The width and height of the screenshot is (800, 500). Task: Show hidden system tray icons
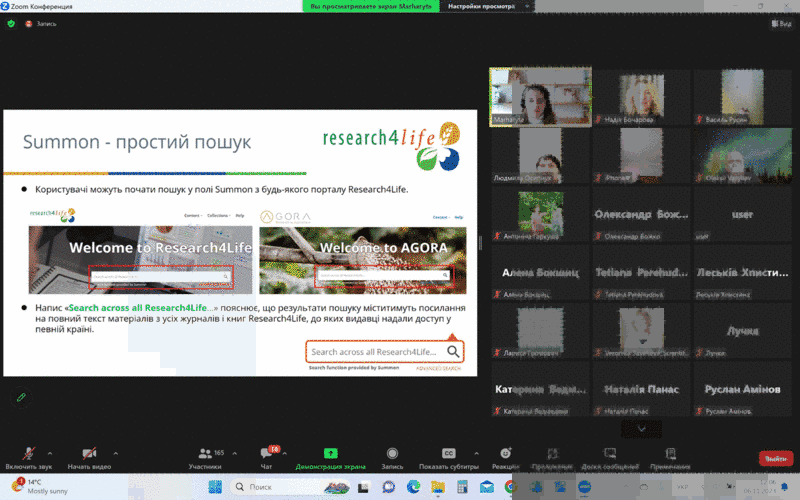[626, 487]
